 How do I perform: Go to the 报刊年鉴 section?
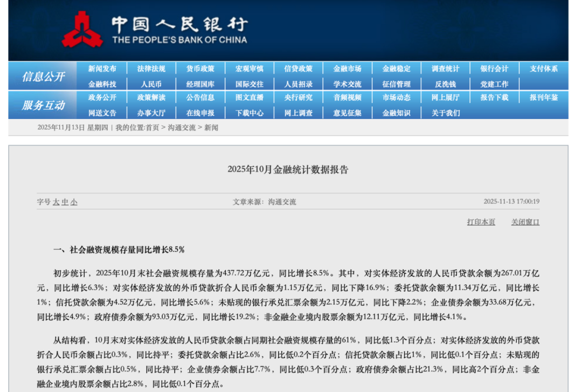coord(544,97)
